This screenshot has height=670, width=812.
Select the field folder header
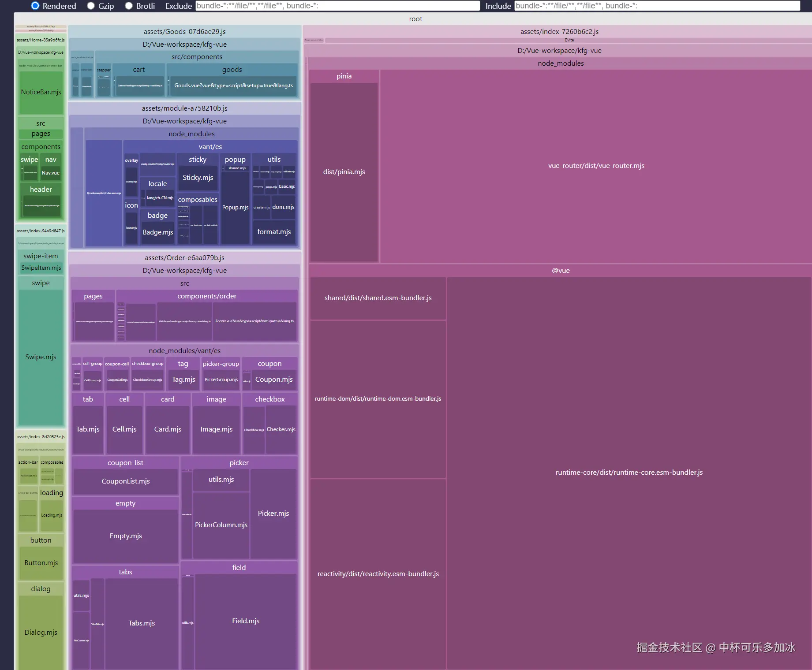[x=239, y=568]
